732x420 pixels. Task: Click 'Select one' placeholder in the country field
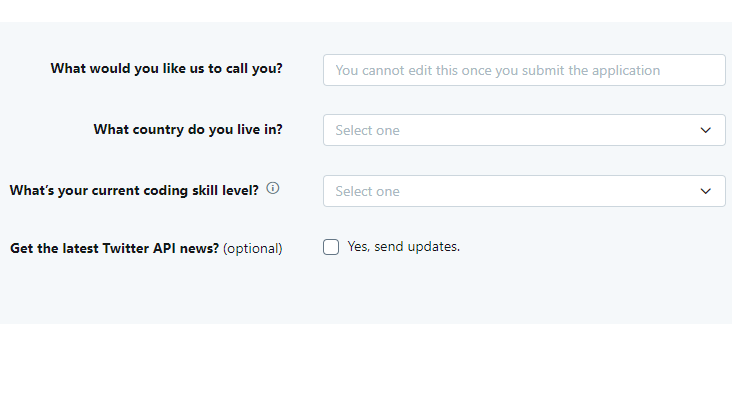[x=367, y=130]
